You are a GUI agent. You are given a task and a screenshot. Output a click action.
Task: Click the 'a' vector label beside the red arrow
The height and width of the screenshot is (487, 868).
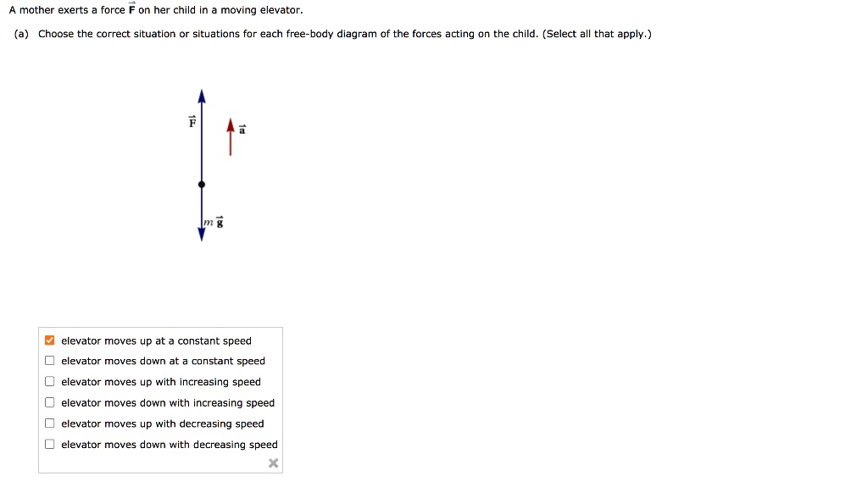coord(242,130)
